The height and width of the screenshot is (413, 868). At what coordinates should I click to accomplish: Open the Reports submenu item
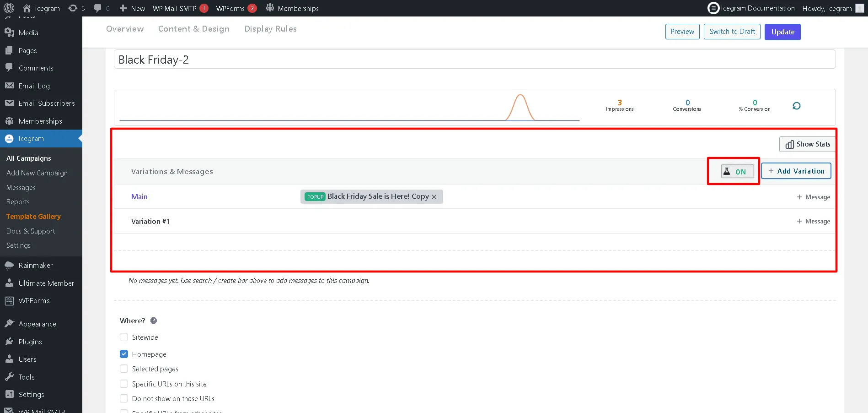tap(18, 202)
